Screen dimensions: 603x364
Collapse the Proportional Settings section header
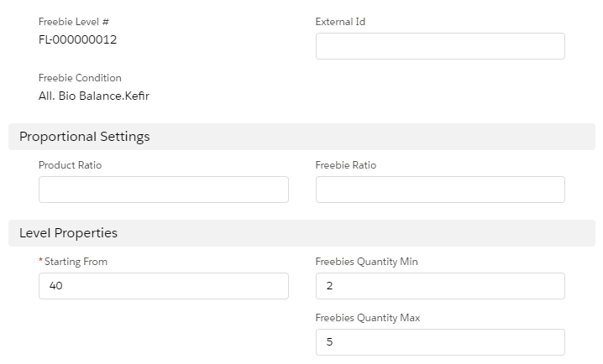(x=85, y=137)
